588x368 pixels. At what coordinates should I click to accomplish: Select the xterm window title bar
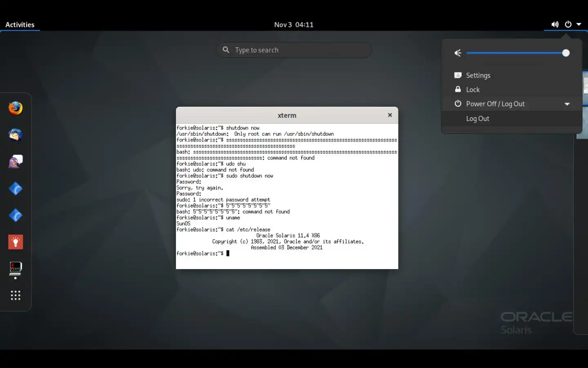pos(287,115)
